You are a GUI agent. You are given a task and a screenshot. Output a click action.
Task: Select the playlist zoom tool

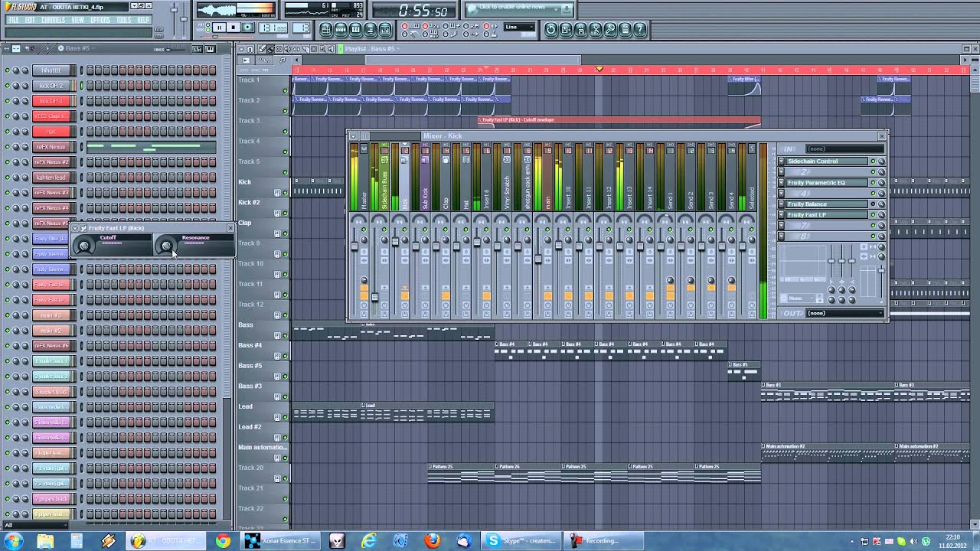[322, 49]
